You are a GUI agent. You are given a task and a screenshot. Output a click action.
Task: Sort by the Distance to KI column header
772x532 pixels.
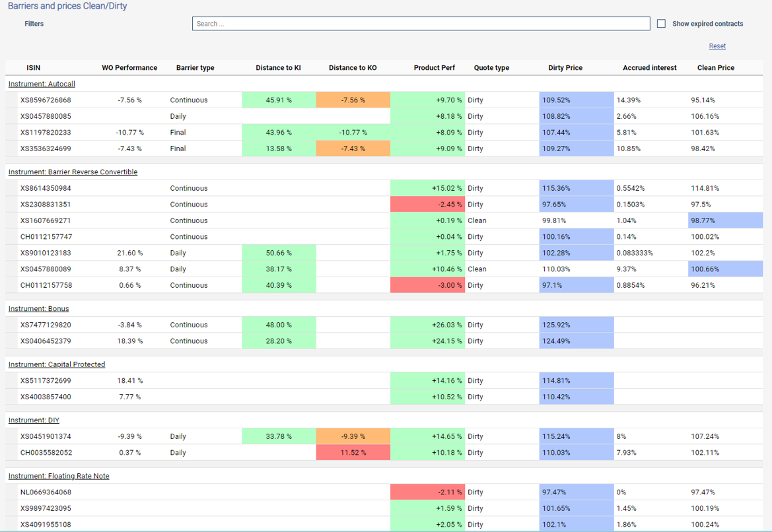point(278,68)
